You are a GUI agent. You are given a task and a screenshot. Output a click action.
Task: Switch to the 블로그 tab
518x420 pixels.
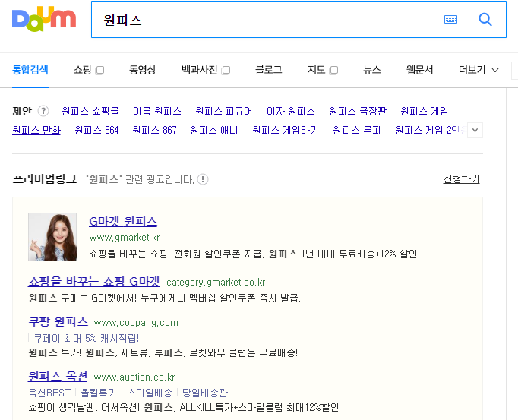[x=269, y=70]
